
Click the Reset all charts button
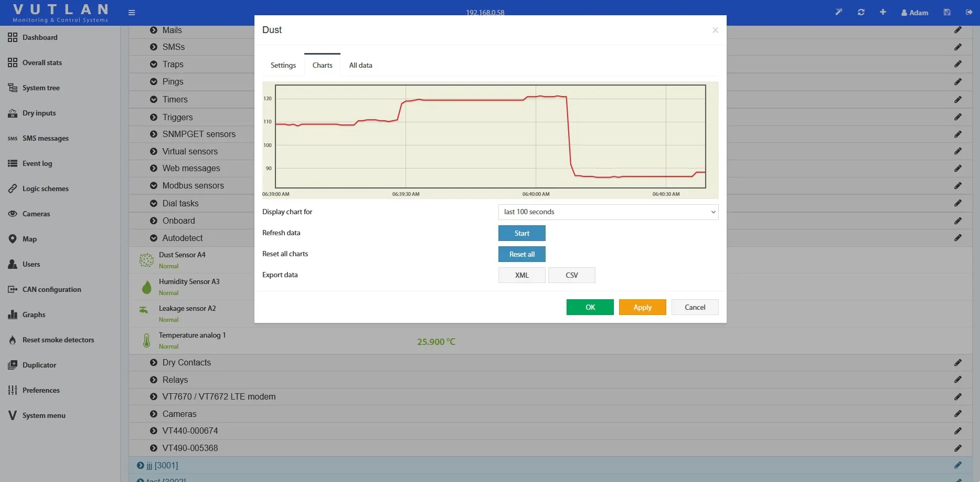coord(521,254)
